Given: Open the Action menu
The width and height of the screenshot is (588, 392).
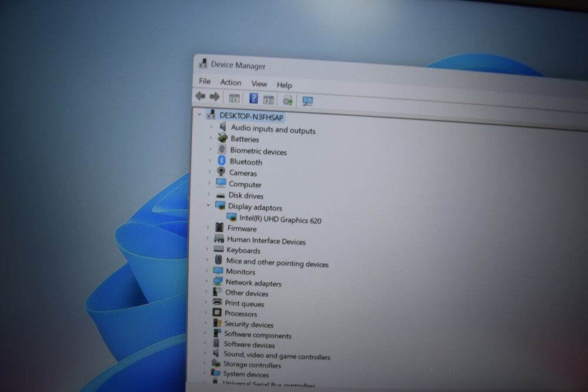Looking at the screenshot, I should click(x=230, y=82).
